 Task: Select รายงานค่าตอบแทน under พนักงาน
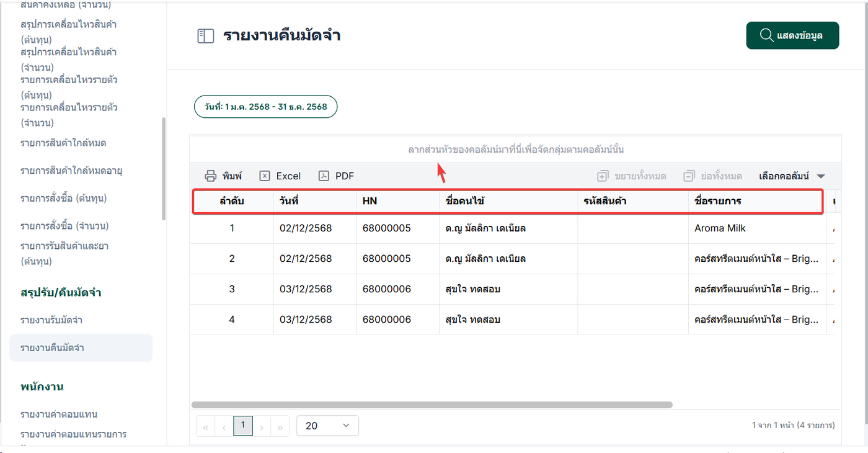coord(59,414)
